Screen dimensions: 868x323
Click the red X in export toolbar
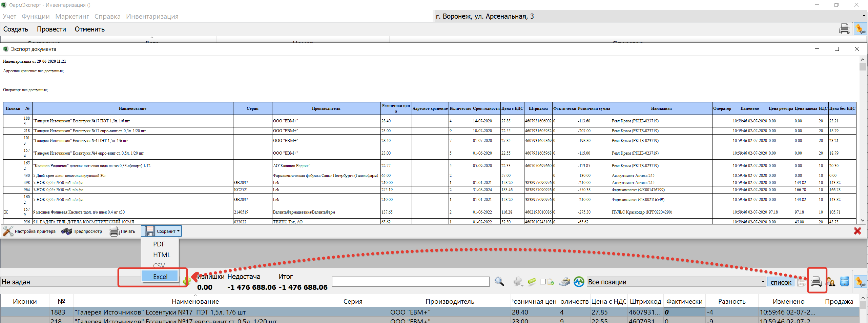(x=857, y=231)
